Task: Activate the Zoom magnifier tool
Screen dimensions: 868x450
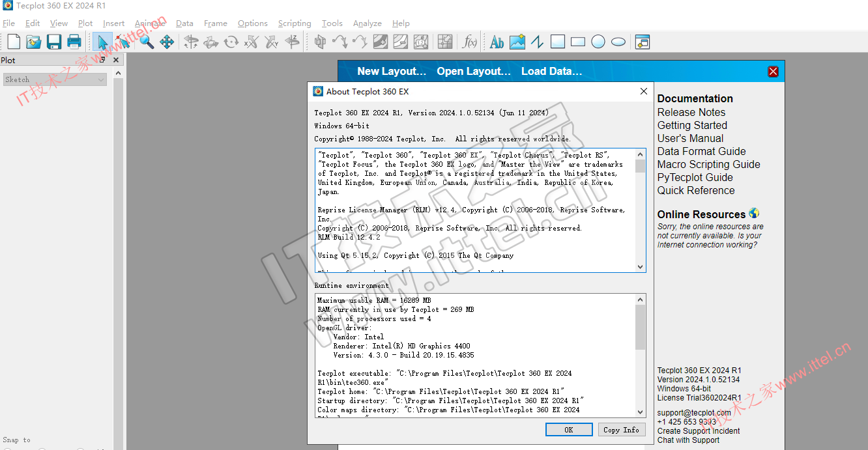Action: coord(147,42)
